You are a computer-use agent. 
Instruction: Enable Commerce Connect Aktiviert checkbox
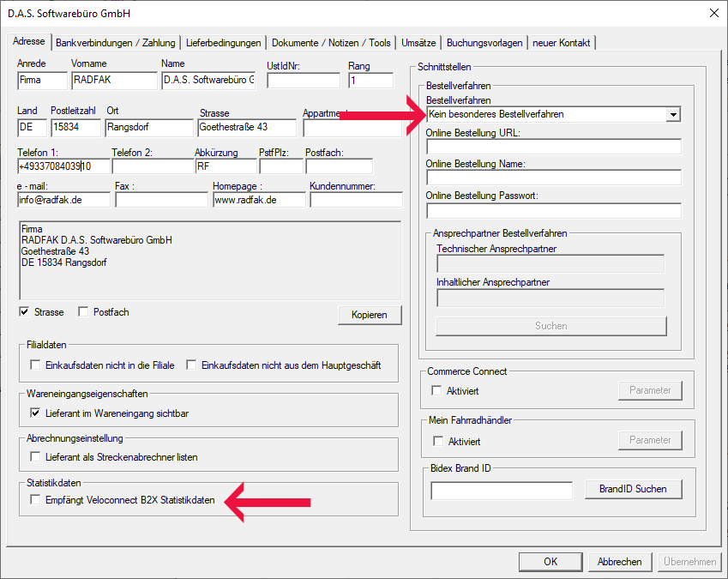click(438, 391)
